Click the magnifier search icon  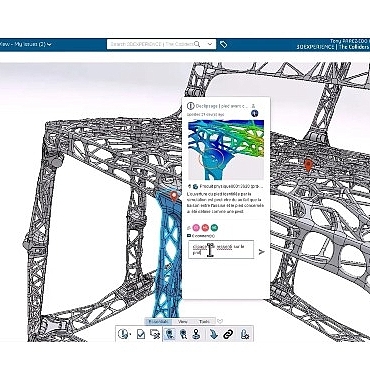(x=197, y=44)
